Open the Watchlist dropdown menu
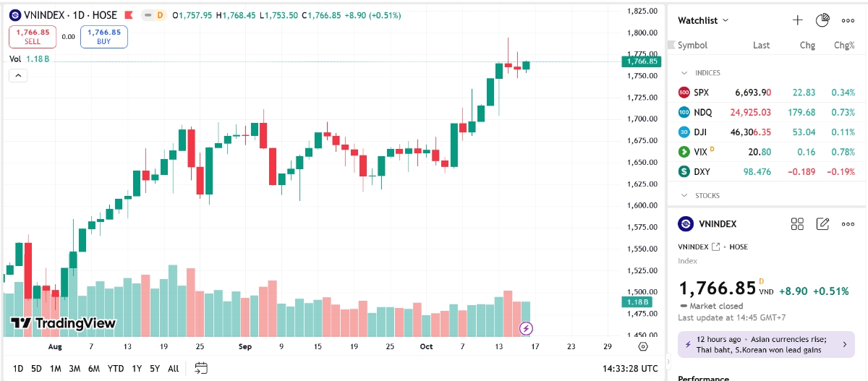 point(703,20)
